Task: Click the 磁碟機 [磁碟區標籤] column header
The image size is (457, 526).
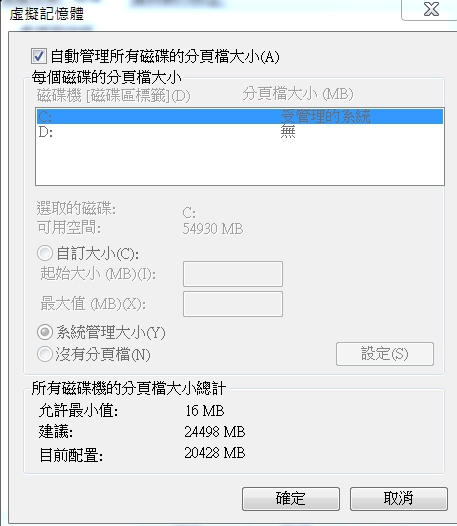Action: tap(113, 96)
